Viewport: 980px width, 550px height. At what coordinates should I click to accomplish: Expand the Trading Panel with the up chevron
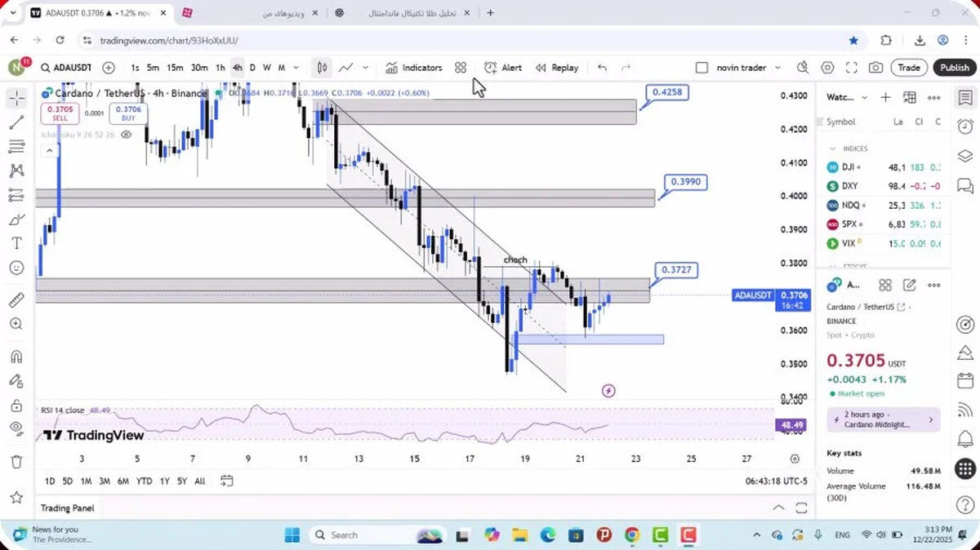point(779,508)
